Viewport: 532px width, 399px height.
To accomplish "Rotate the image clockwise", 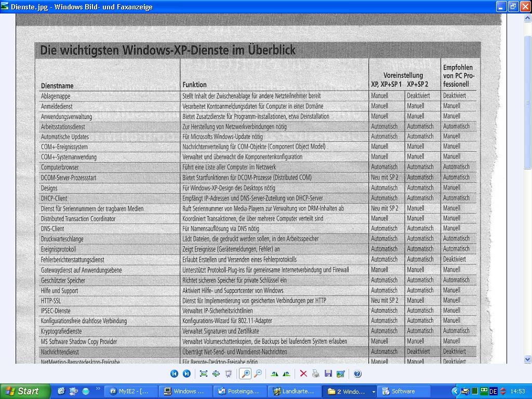I will (274, 374).
